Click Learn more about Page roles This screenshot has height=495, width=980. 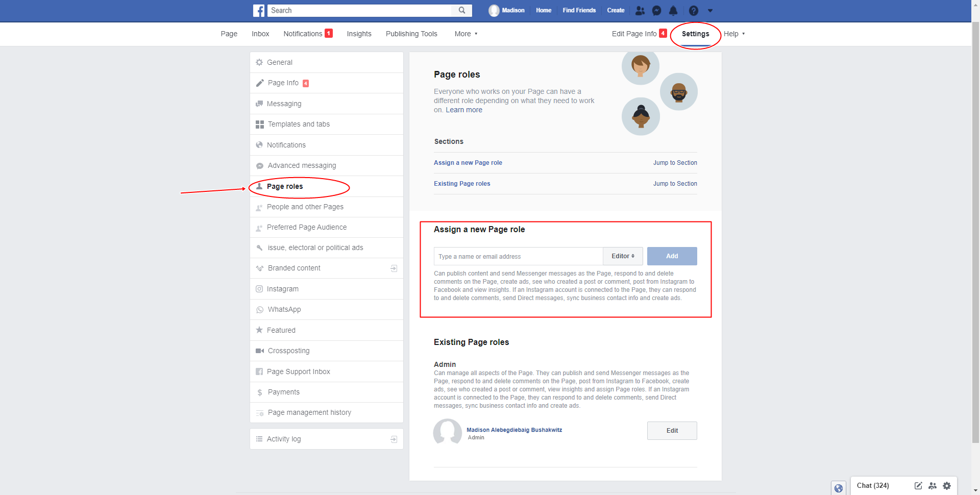tap(464, 110)
